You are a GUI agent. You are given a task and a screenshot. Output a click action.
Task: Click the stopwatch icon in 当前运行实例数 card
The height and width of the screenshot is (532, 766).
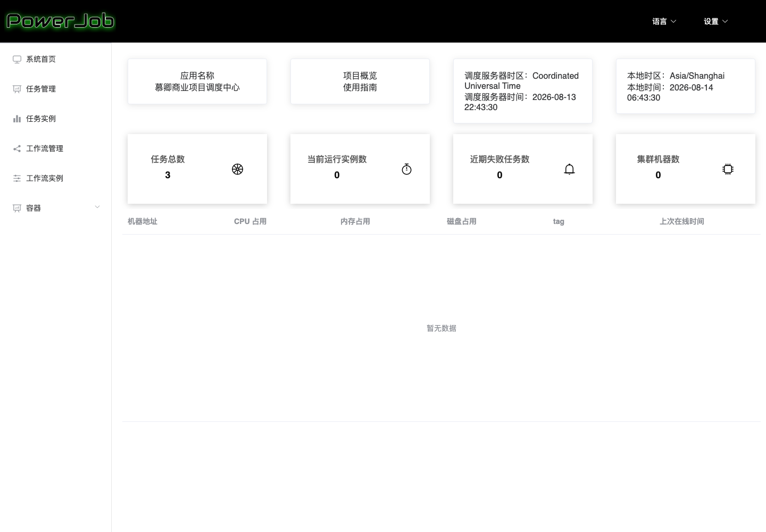pos(406,169)
